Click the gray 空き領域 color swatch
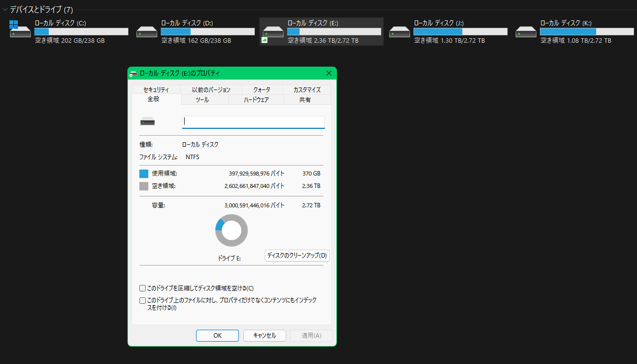 144,186
